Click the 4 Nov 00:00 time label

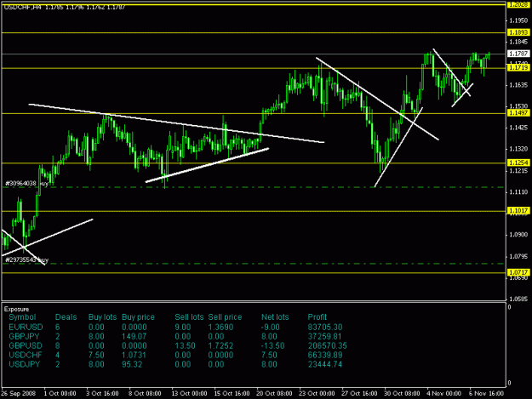tap(444, 394)
